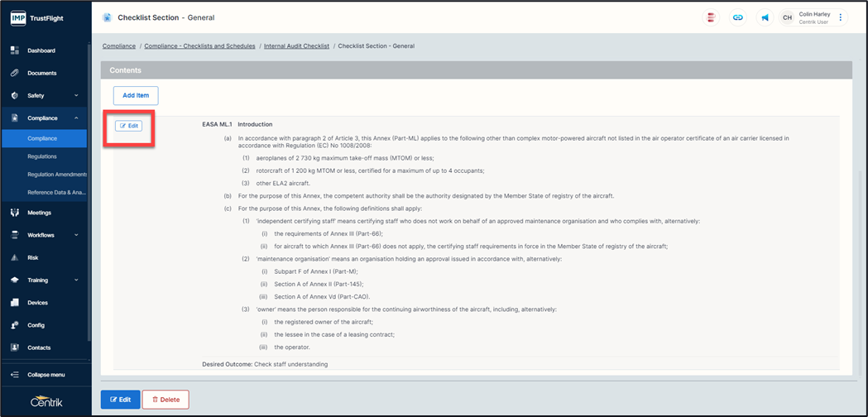Click the Meetings people icon
This screenshot has width=868, height=417.
[x=15, y=213]
